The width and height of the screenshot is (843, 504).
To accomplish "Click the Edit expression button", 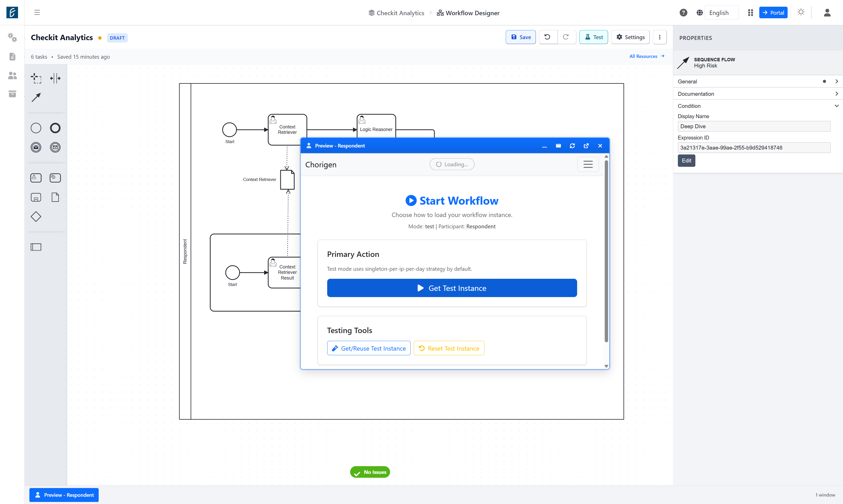I will click(686, 161).
